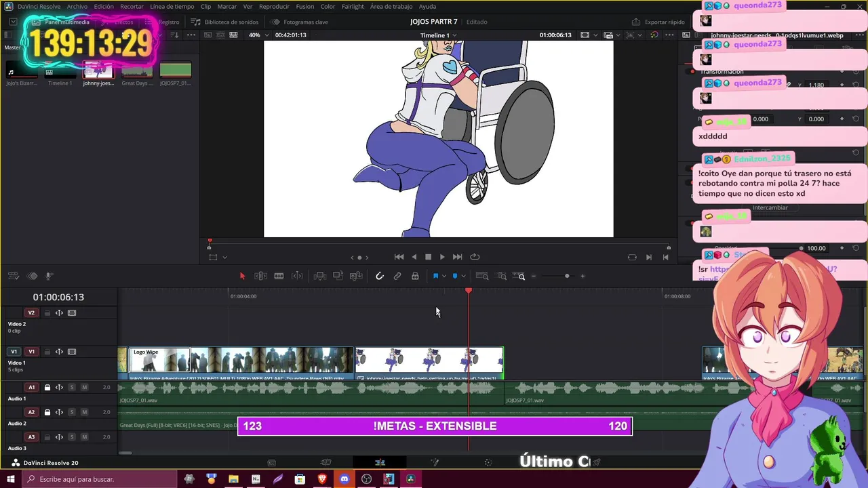
Task: Select the Blade edit tool
Action: click(279, 276)
